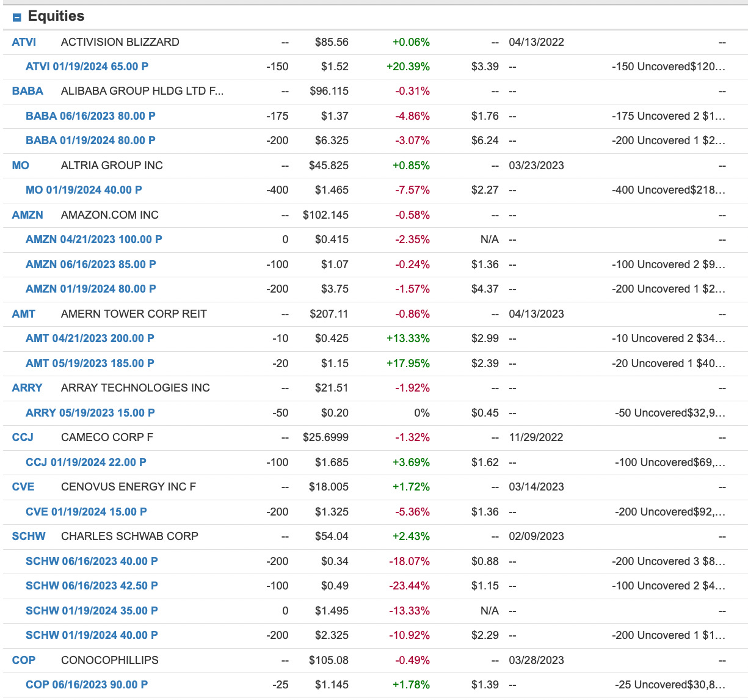The image size is (748, 700).
Task: Click the Equities section heading
Action: (x=56, y=16)
